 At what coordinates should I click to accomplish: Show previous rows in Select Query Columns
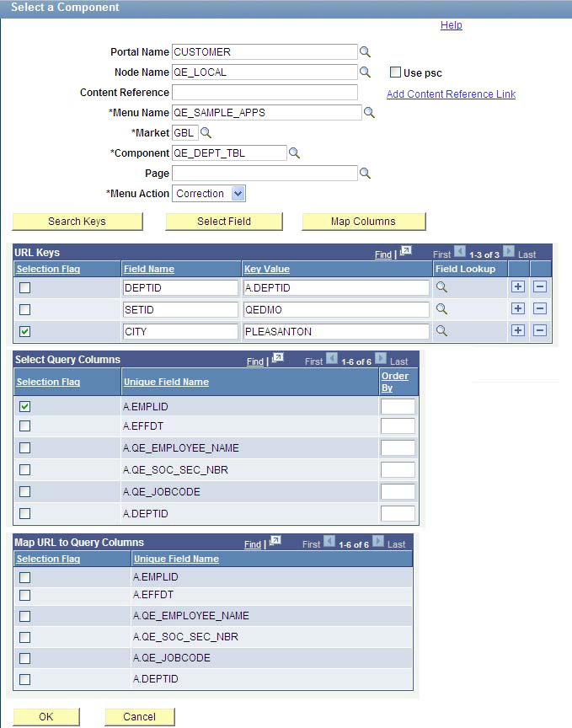tap(332, 358)
